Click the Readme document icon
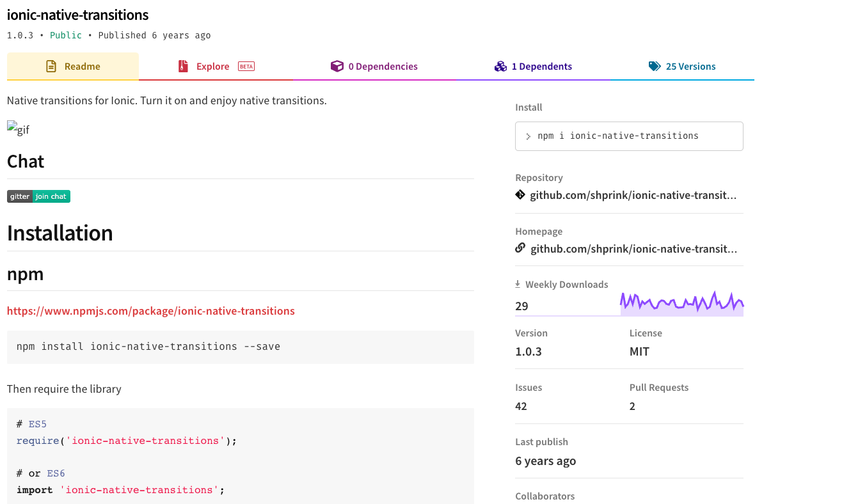The image size is (851, 504). [51, 66]
